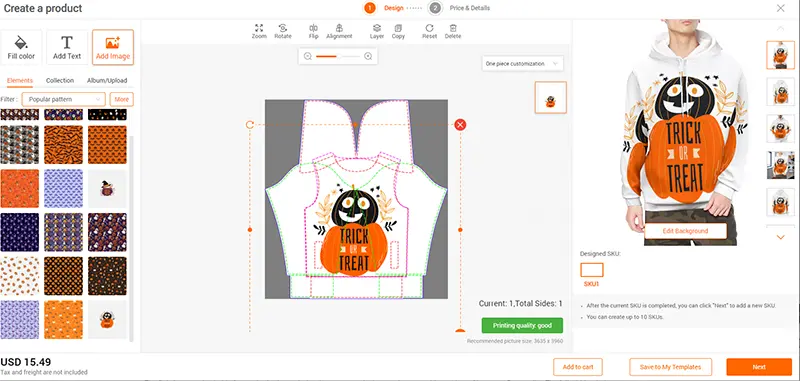Show more previews with down chevron
Image resolution: width=800 pixels, height=381 pixels.
(780, 237)
